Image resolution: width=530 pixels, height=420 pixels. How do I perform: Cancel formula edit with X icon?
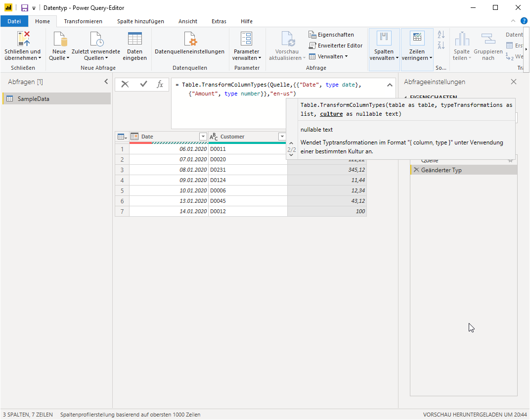tap(125, 84)
